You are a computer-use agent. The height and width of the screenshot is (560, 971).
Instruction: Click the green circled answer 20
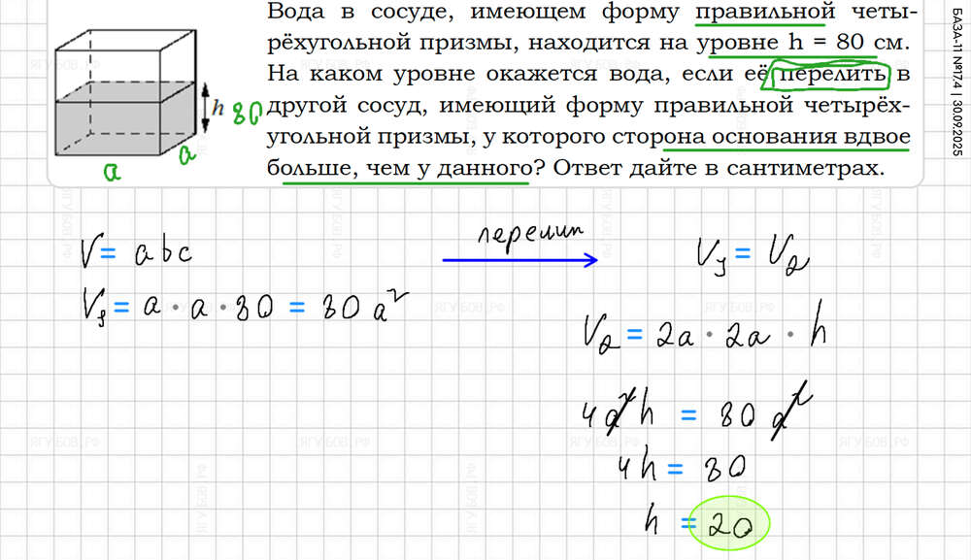pos(728,525)
